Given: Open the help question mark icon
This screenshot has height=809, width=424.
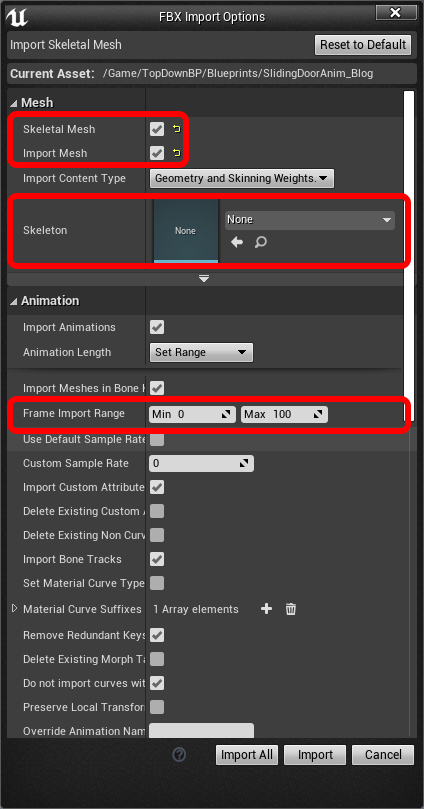Looking at the screenshot, I should pyautogui.click(x=178, y=755).
